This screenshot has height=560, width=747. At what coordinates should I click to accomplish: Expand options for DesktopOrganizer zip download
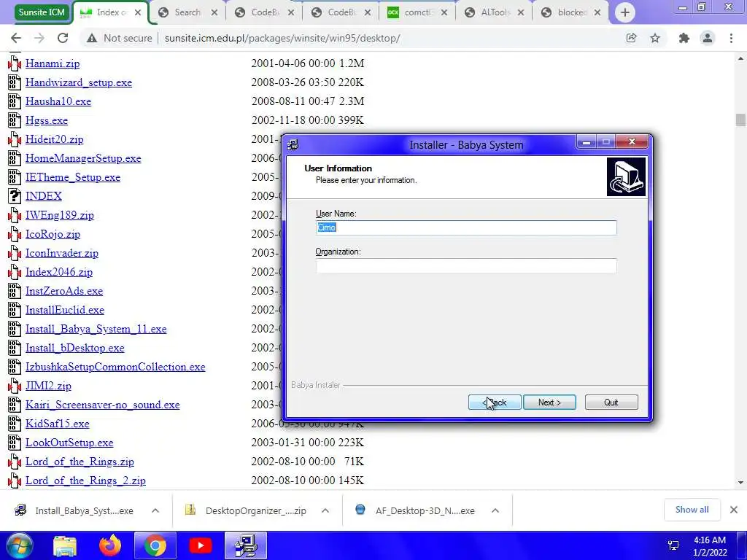pos(325,510)
